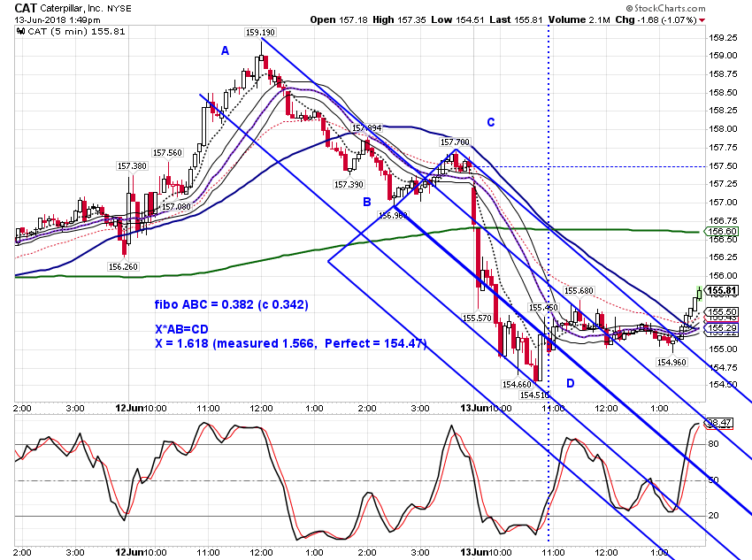Click the StockCharts.com copyright text
Image resolution: width=752 pixels, height=560 pixels.
[x=665, y=8]
